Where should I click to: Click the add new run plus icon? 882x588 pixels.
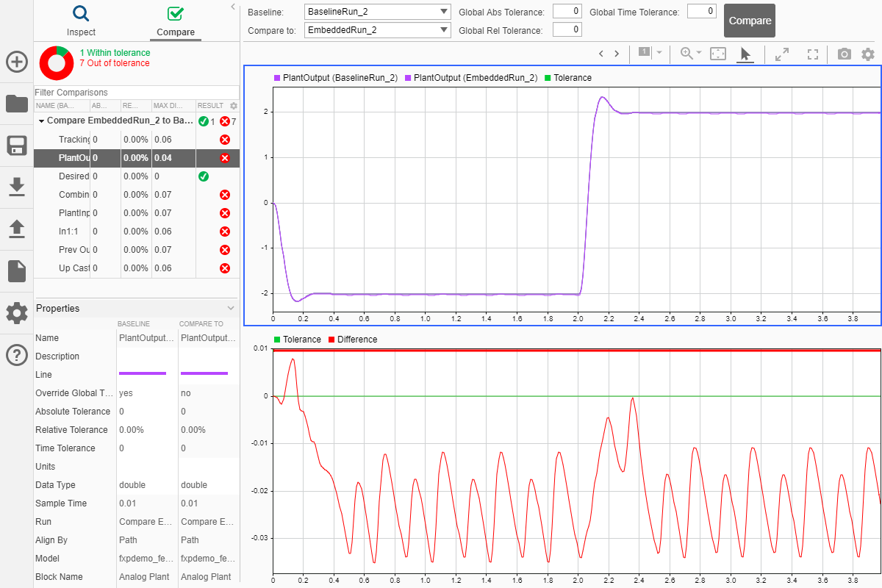16,62
